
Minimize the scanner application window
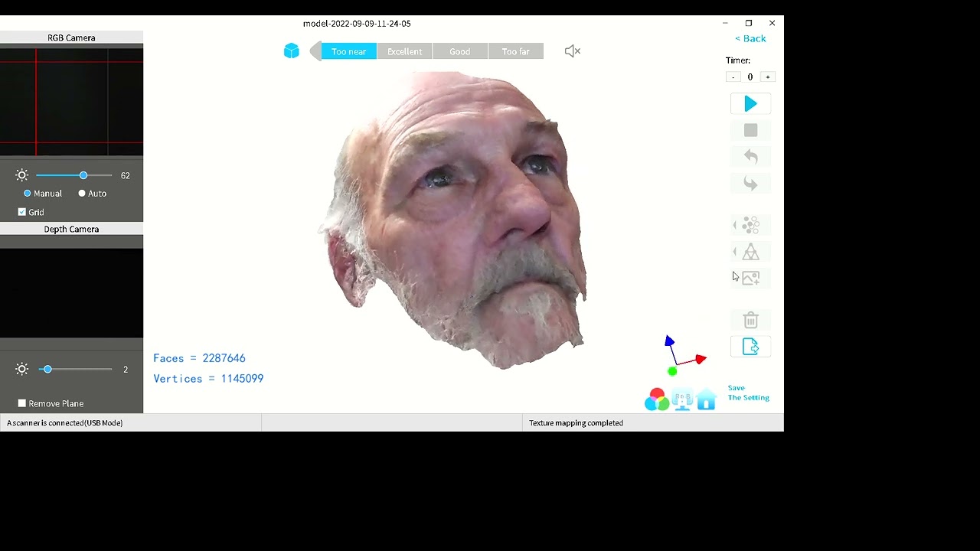pyautogui.click(x=725, y=23)
